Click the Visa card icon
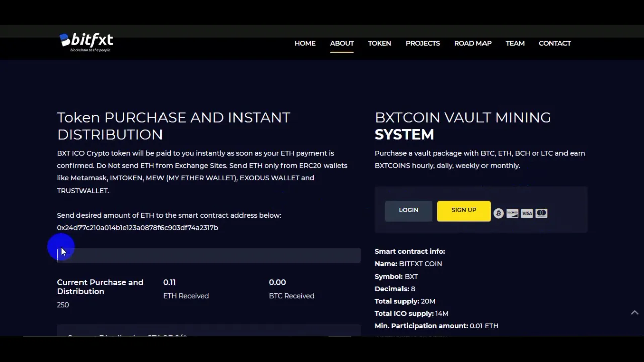The height and width of the screenshot is (362, 644). [527, 213]
